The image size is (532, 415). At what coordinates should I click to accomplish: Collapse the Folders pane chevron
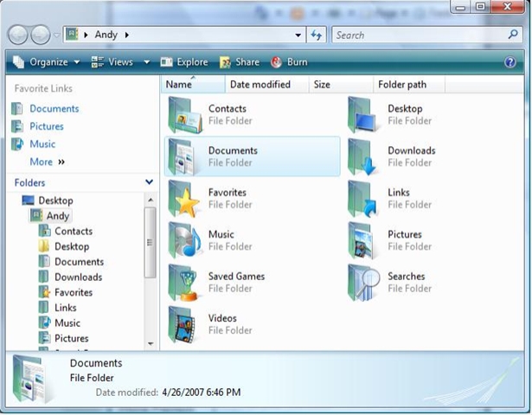tap(149, 182)
